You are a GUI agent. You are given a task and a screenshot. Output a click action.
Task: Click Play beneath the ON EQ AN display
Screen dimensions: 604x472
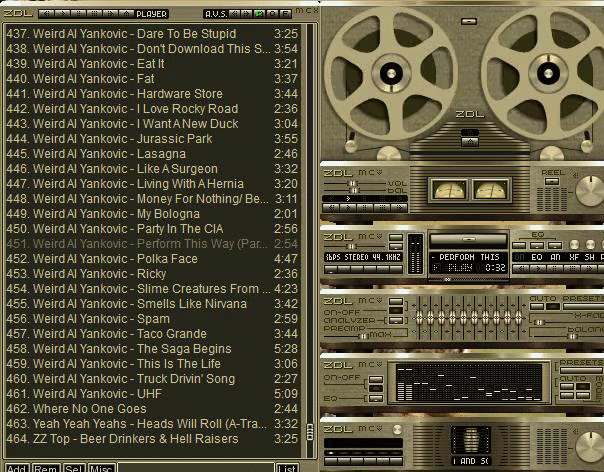(x=538, y=269)
